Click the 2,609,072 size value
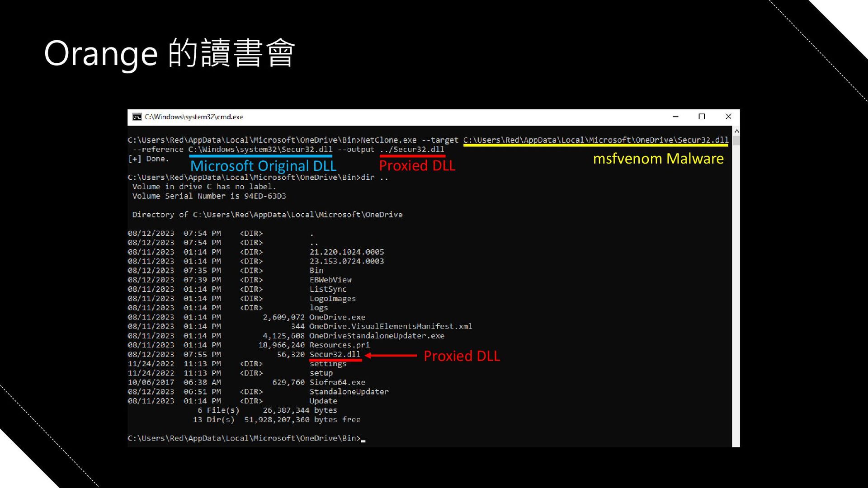The width and height of the screenshot is (868, 488). pos(284,317)
